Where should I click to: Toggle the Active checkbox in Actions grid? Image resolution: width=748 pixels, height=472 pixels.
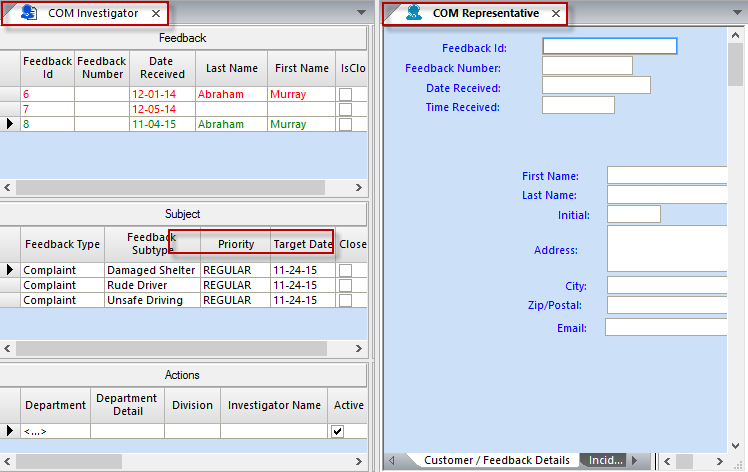pos(338,431)
